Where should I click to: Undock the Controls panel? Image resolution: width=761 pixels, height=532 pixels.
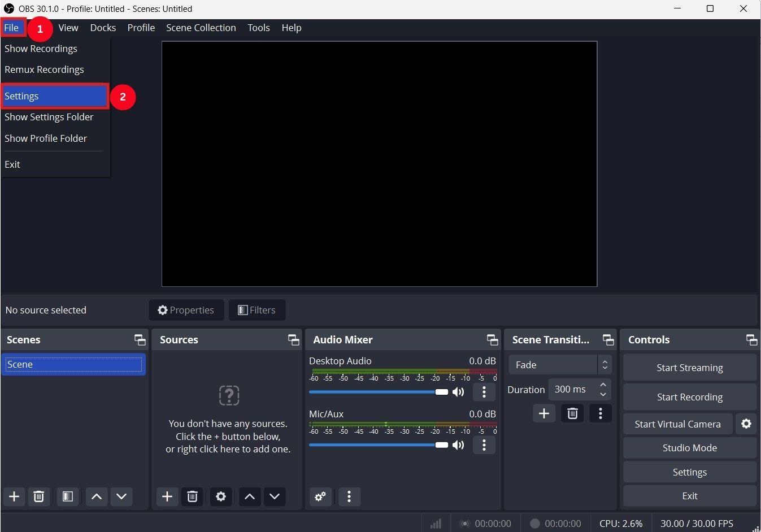coord(751,339)
